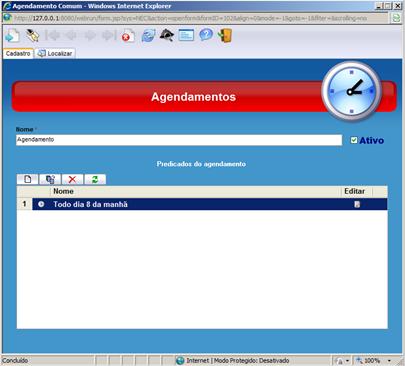Viewport: 405px width, 366px height.
Task: Click the blue refresh toolbar icon
Action: click(148, 35)
